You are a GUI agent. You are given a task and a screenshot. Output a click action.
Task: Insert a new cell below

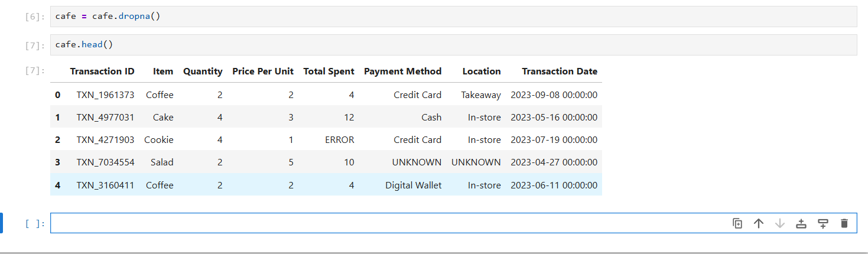click(x=823, y=223)
